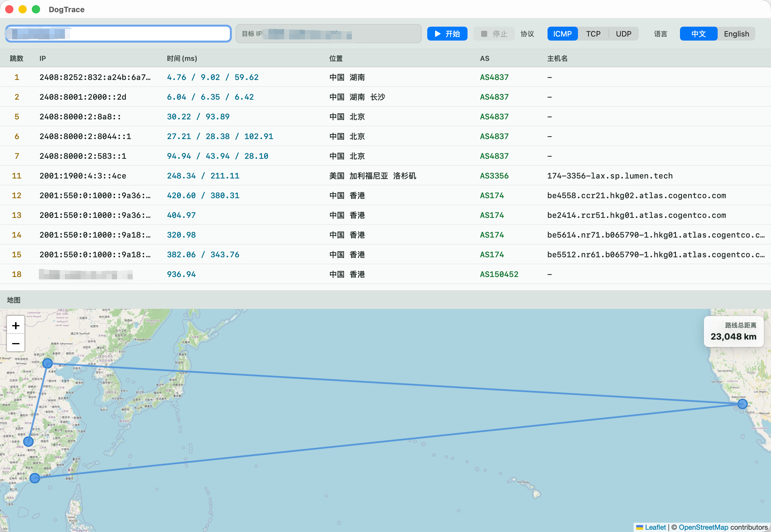Click the 跳数 column header

(17, 58)
